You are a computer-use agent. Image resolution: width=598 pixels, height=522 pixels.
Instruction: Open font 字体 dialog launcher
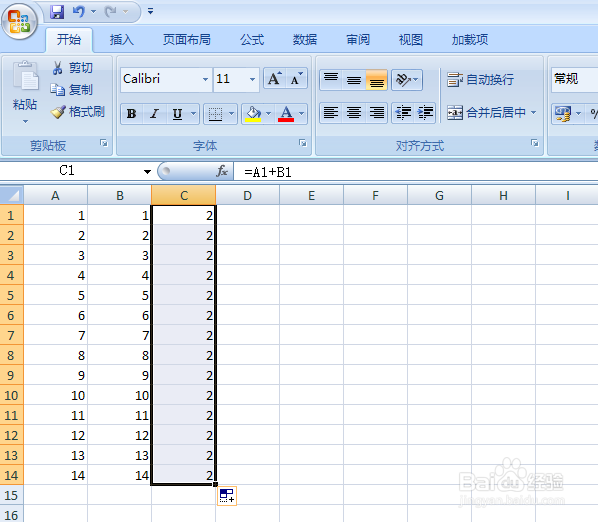click(303, 143)
